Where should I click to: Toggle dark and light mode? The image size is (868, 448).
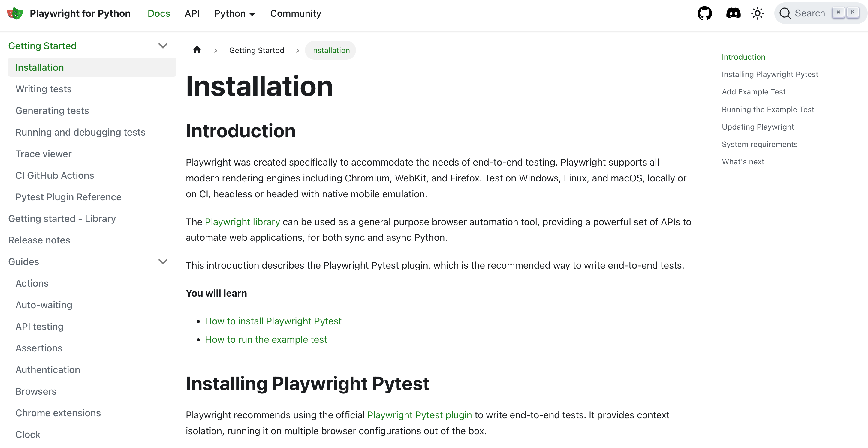coord(758,13)
